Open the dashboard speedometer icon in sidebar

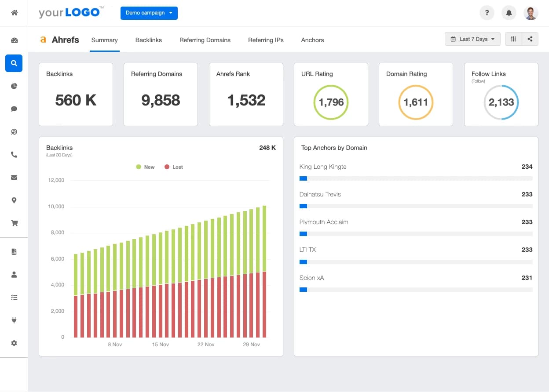[x=14, y=40]
